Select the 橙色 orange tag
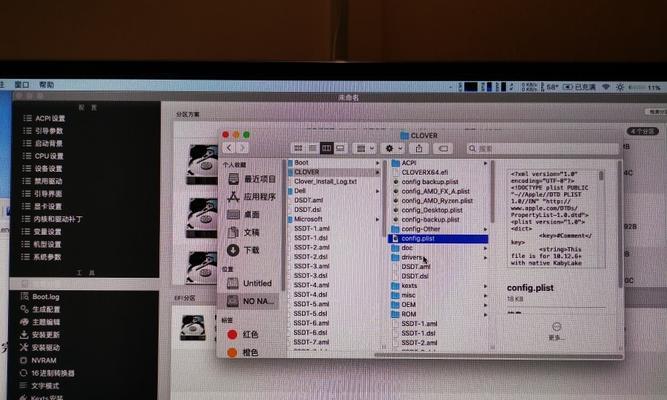This screenshot has height=400, width=667. (243, 352)
